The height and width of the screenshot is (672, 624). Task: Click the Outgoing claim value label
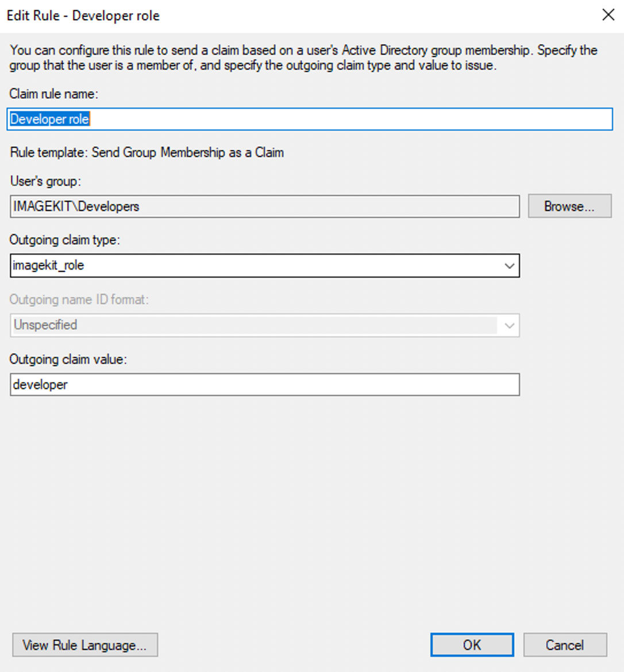click(x=68, y=359)
